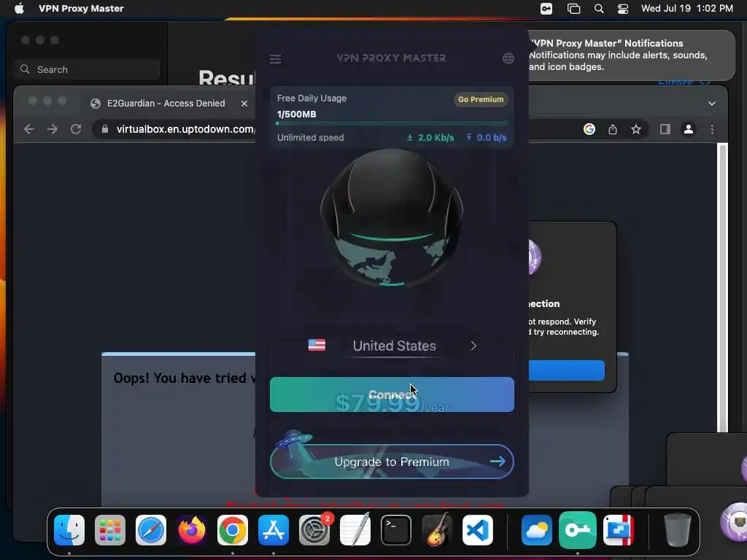Reload the page in Chrome
This screenshot has height=560, width=747.
point(76,129)
